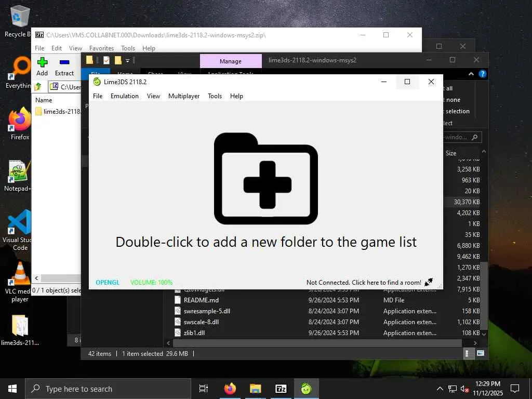Click the Explorer search box magnifier icon

point(475,137)
